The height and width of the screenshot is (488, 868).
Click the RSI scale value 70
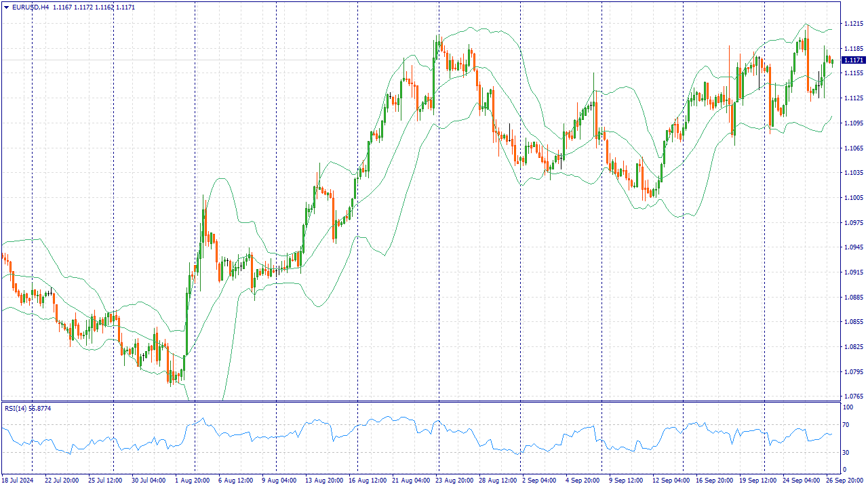point(846,425)
